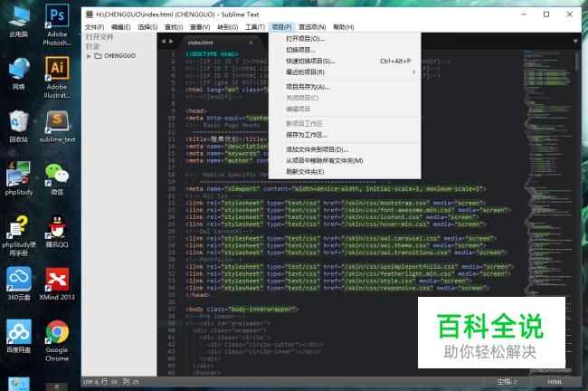Open the phpStudy使用手册 help file icon
This screenshot has height=391, width=588.
tap(19, 235)
